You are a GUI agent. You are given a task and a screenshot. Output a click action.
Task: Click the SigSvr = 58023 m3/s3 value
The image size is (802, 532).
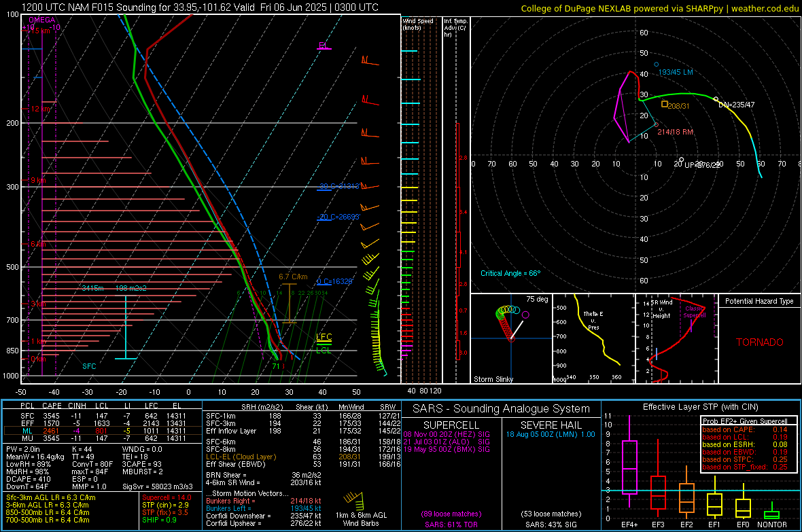(x=158, y=486)
